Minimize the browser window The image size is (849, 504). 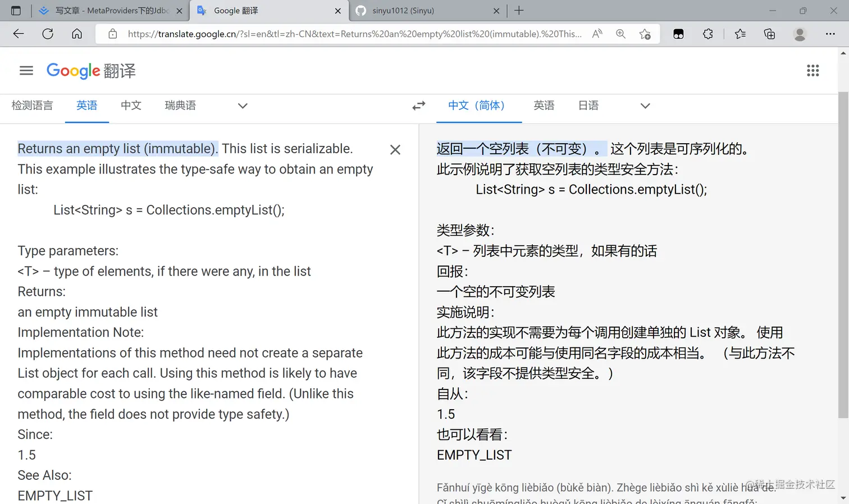click(773, 11)
